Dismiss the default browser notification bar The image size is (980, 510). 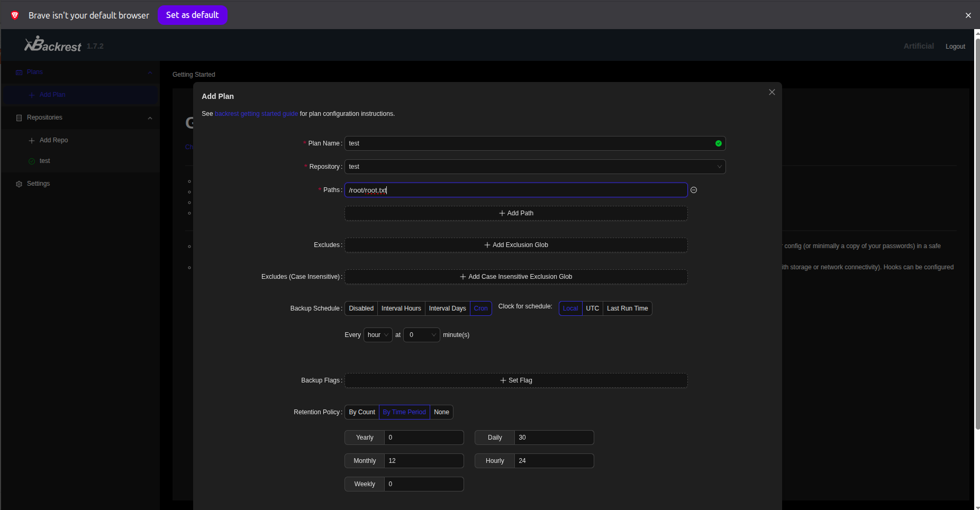tap(968, 15)
